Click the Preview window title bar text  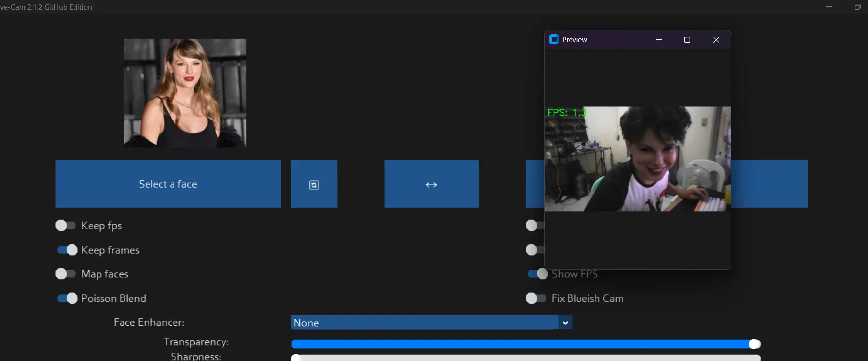[574, 40]
